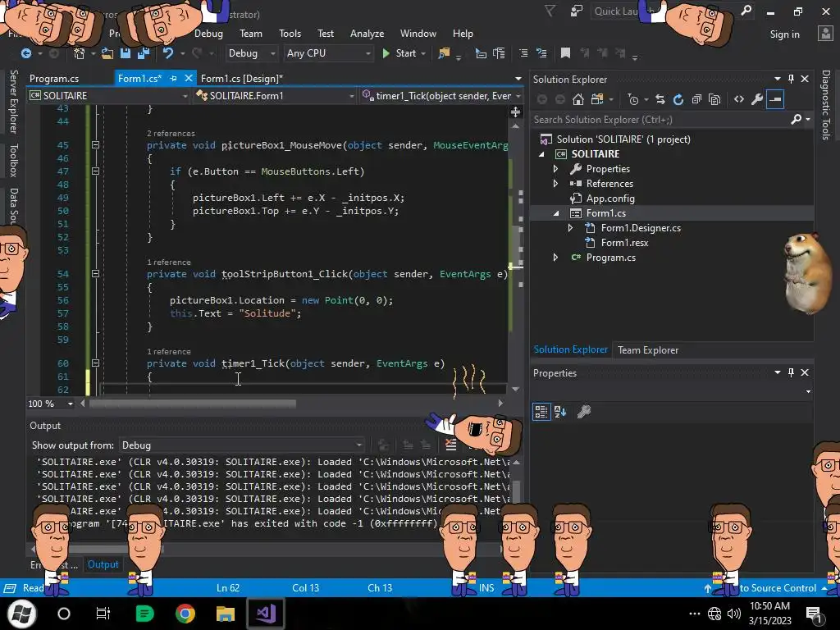Toggle Alphabetical sort in Properties panel
840x630 pixels.
(x=560, y=412)
